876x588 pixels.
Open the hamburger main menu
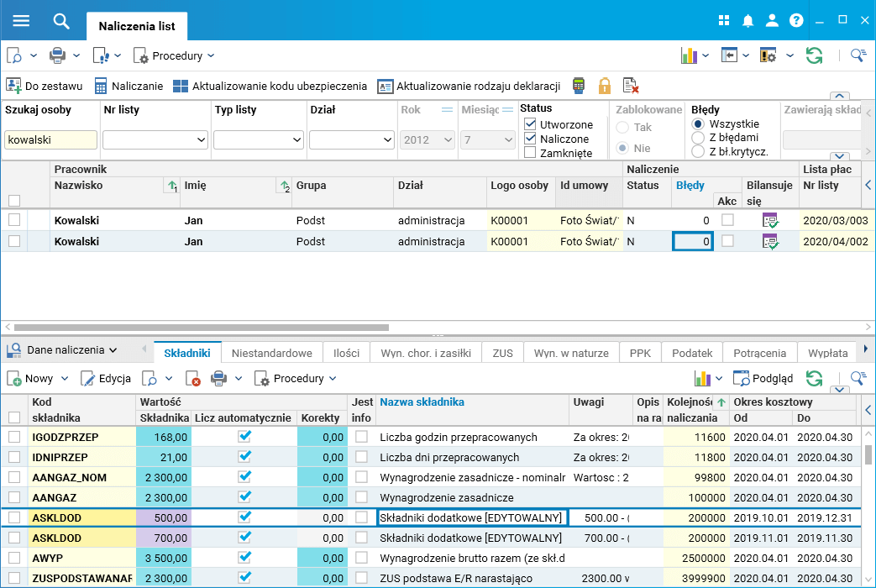[21, 21]
